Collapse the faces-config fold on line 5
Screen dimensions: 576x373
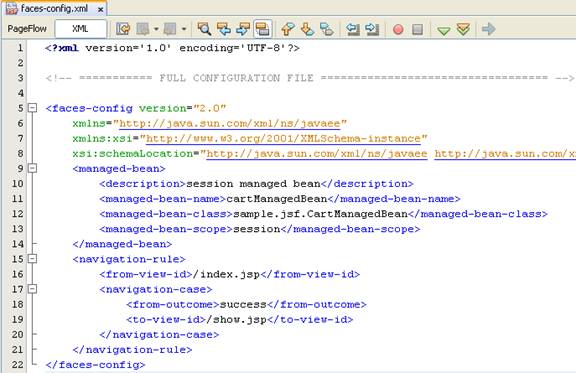[33, 108]
